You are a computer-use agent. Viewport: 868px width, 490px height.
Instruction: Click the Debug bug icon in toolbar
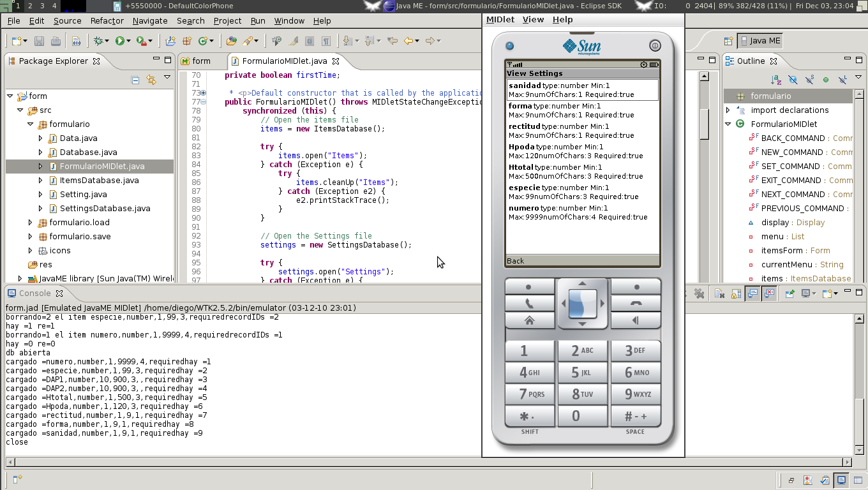pyautogui.click(x=98, y=41)
